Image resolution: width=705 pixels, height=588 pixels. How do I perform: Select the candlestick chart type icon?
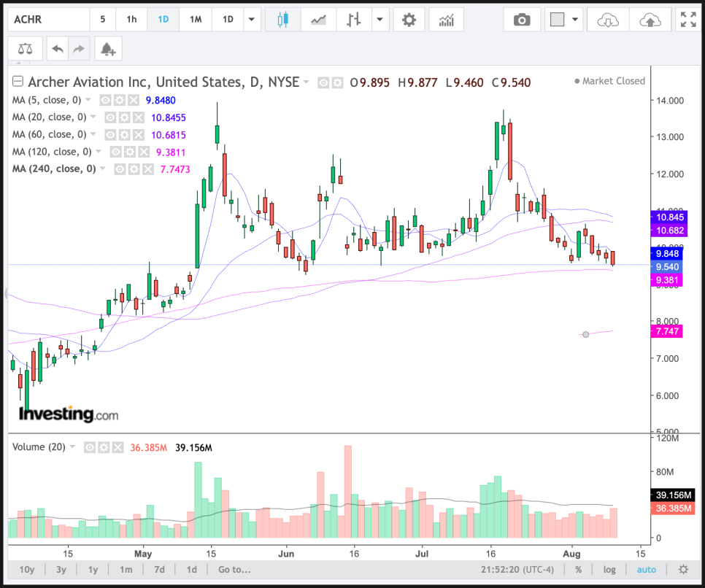coord(282,19)
